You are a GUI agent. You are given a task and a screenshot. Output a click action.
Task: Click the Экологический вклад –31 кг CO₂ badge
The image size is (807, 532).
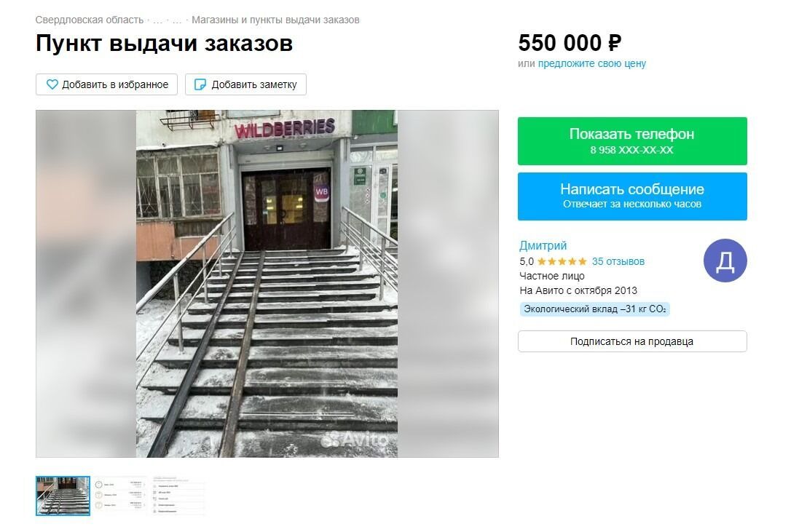tap(594, 309)
